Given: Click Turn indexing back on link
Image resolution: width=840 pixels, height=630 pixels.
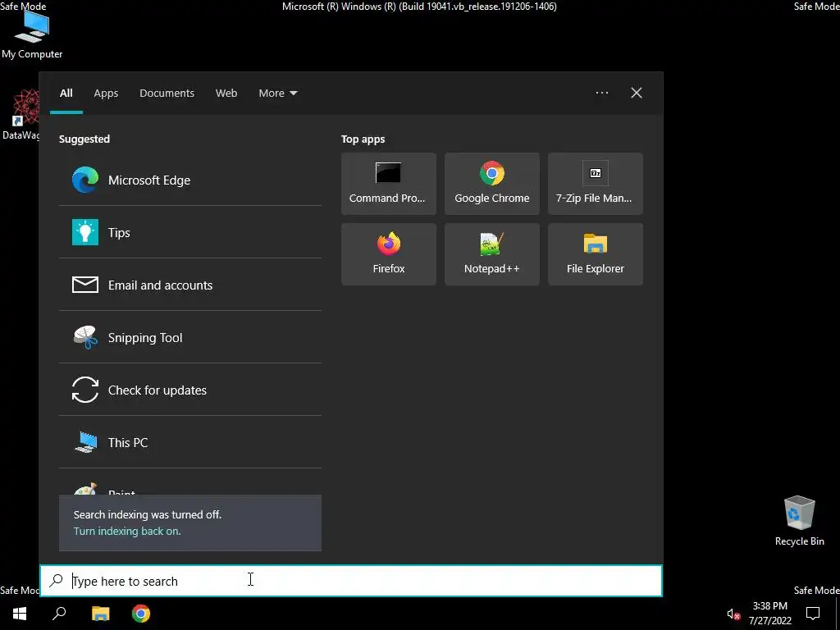Looking at the screenshot, I should click(x=127, y=531).
